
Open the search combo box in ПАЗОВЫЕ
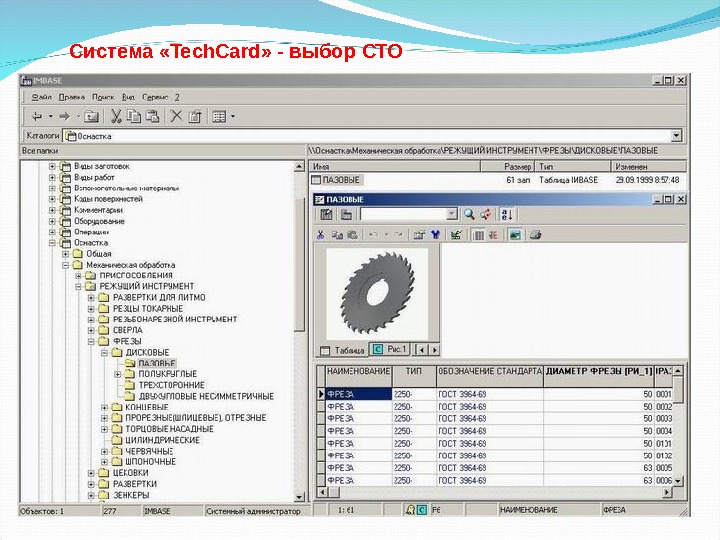tap(452, 214)
